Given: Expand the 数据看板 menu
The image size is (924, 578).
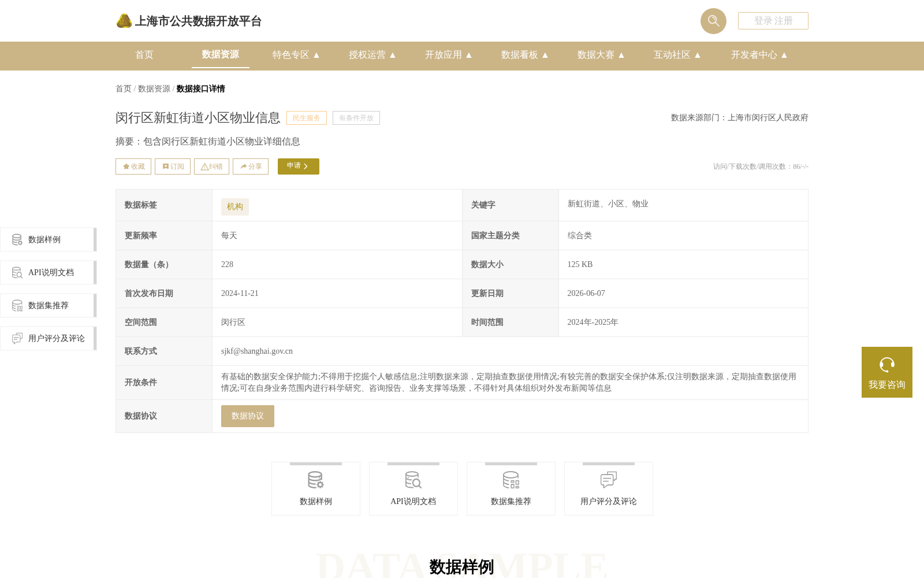Looking at the screenshot, I should pos(525,55).
